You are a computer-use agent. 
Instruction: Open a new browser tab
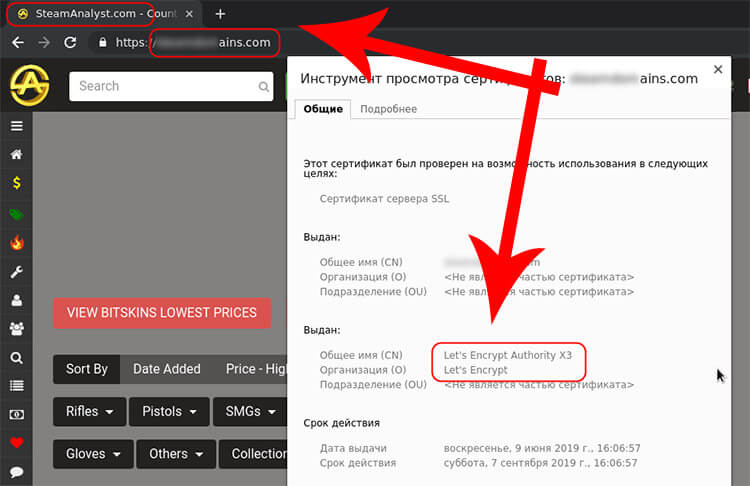click(220, 14)
